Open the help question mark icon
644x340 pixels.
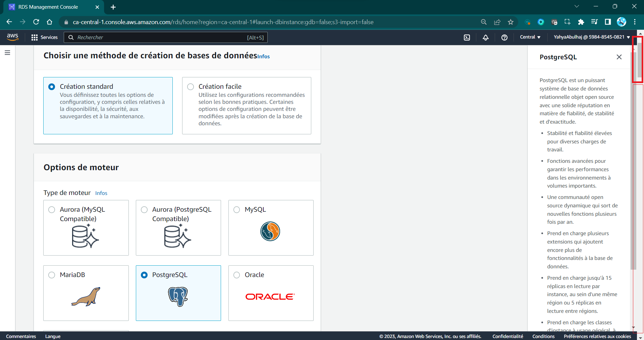click(504, 38)
